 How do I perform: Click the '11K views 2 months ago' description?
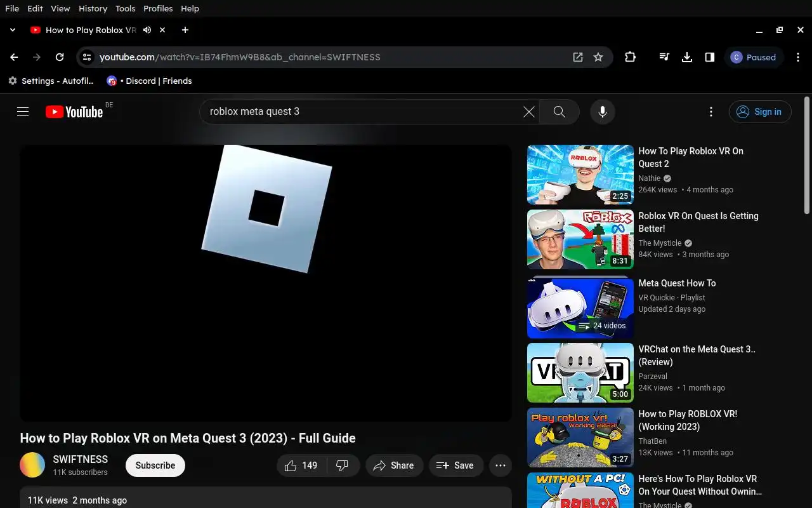(x=77, y=500)
